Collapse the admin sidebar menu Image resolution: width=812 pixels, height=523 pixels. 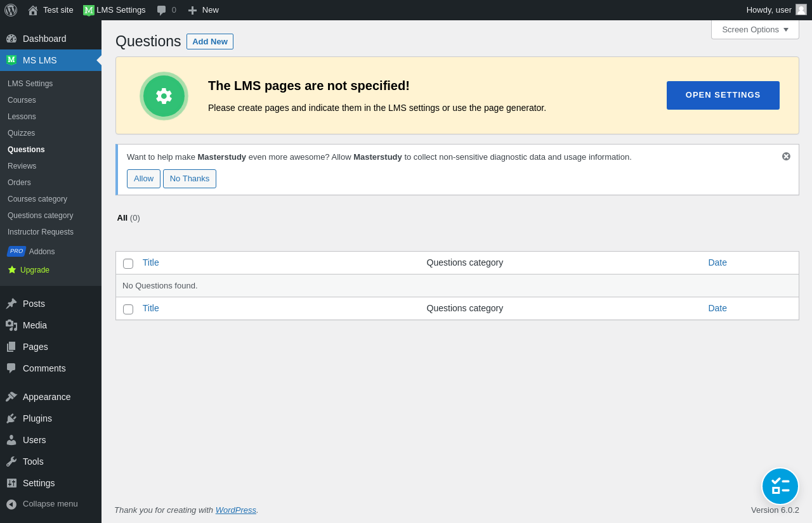tap(49, 504)
